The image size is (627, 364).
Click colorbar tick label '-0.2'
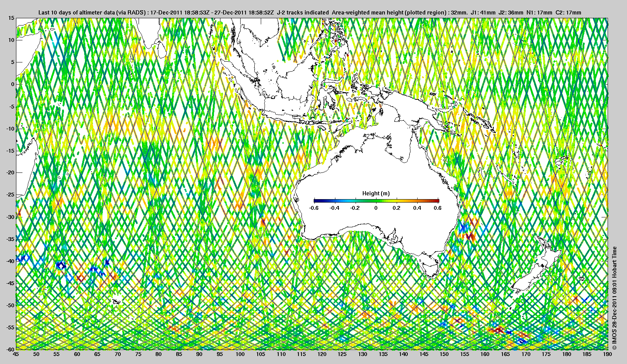355,208
